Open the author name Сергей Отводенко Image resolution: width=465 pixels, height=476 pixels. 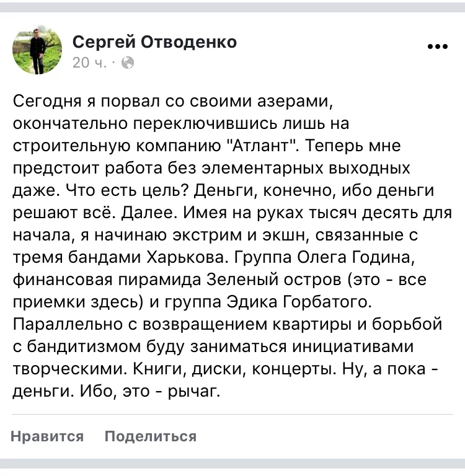coord(154,42)
